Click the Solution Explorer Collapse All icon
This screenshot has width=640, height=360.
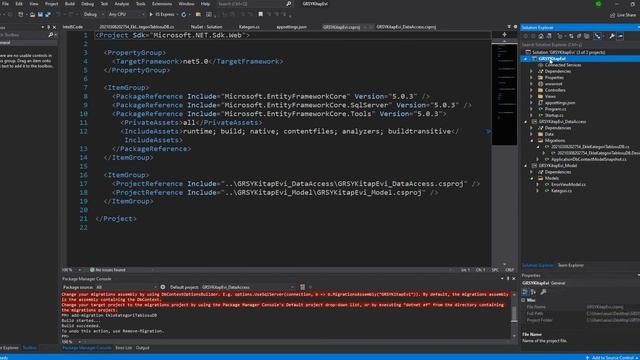coord(579,36)
